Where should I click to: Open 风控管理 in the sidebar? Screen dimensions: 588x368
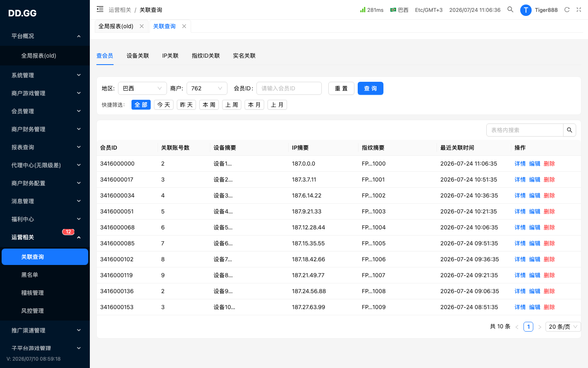(45, 311)
